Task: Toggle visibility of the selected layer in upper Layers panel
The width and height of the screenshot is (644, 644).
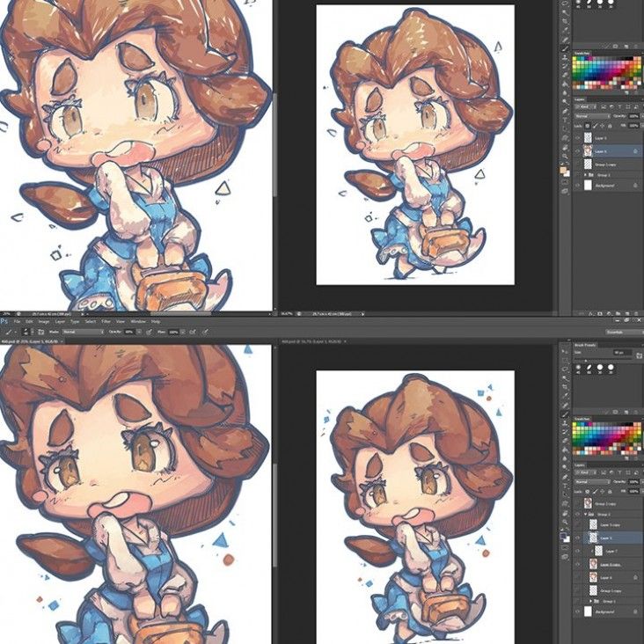Action: coord(577,151)
